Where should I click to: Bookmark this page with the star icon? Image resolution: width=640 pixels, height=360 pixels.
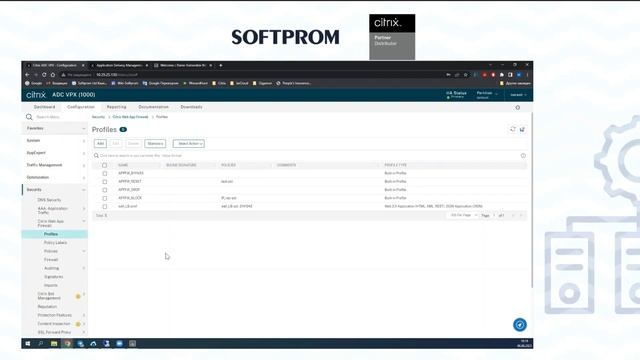click(x=465, y=75)
